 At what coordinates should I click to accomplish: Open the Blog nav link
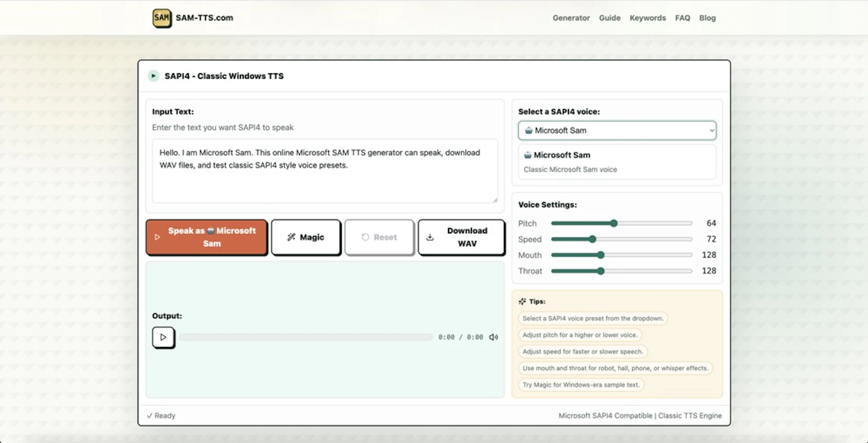[707, 18]
